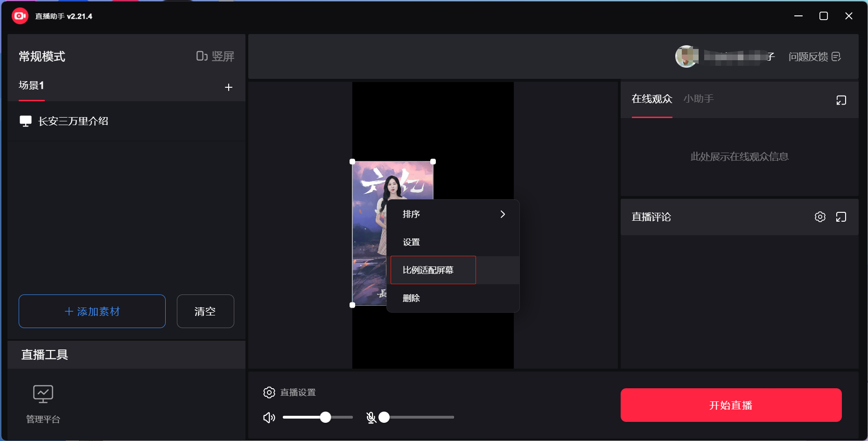The image size is (868, 441).
Task: Pop out the online audience panel
Action: coord(841,100)
